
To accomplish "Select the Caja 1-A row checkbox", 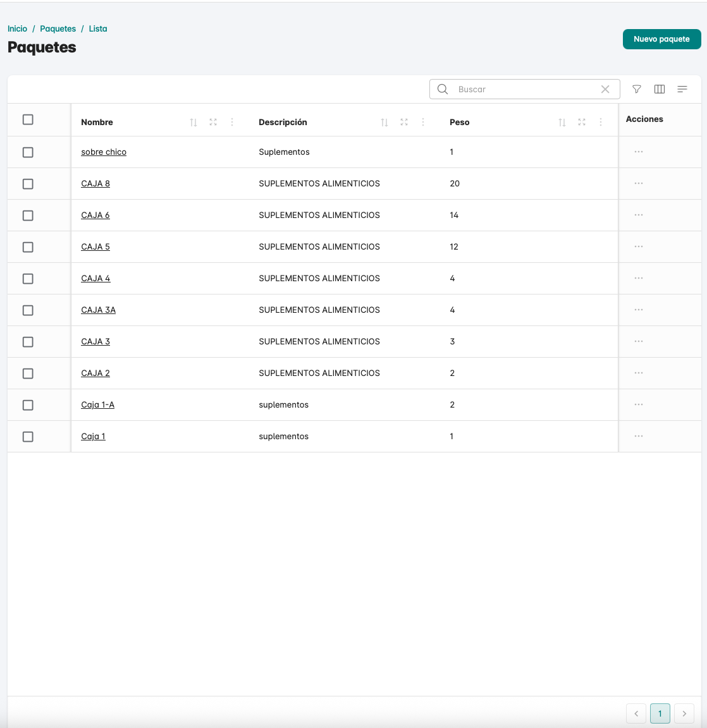I will tap(28, 405).
